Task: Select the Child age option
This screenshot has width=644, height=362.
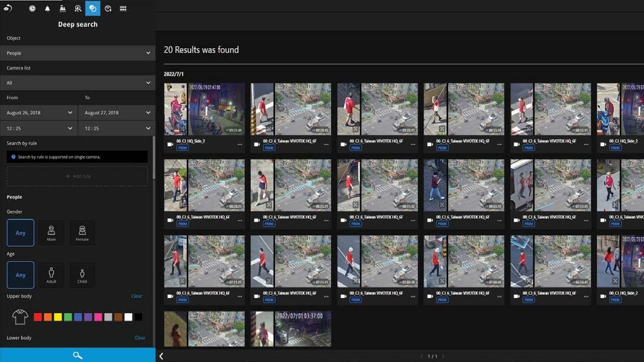Action: [82, 275]
